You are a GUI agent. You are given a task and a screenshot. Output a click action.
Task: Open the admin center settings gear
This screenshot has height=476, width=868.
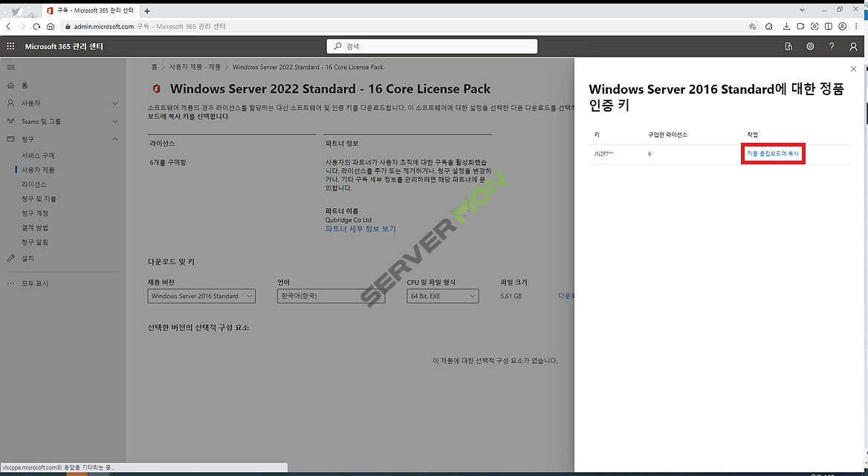point(810,47)
